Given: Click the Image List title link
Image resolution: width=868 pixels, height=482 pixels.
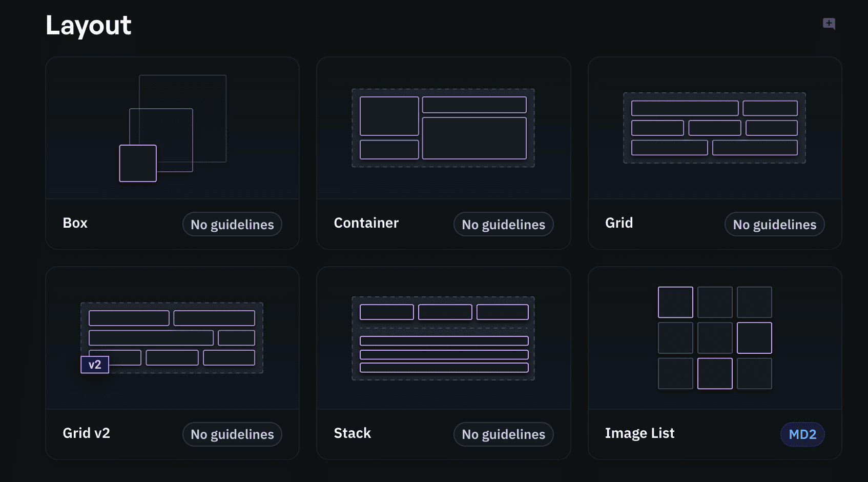Looking at the screenshot, I should point(640,433).
